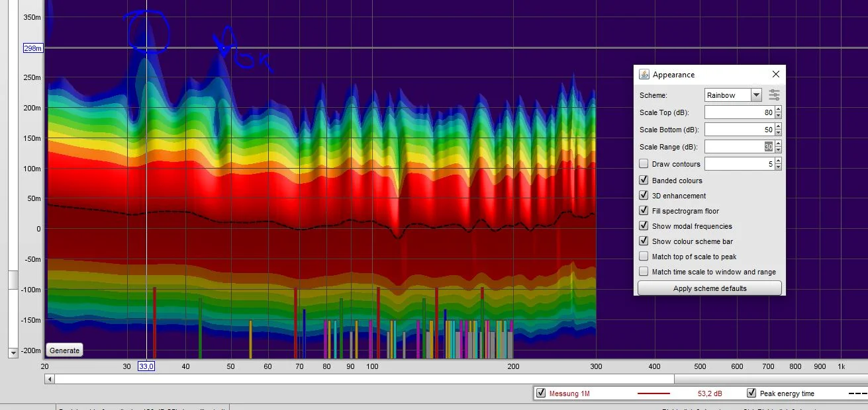Decrease Scale Top with the down arrow
This screenshot has height=410, width=868.
pos(778,116)
